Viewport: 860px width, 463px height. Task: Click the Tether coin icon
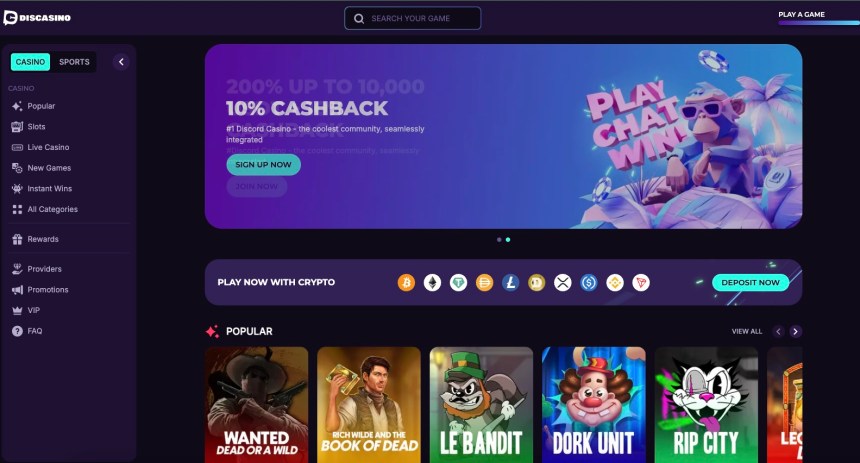[x=459, y=283]
